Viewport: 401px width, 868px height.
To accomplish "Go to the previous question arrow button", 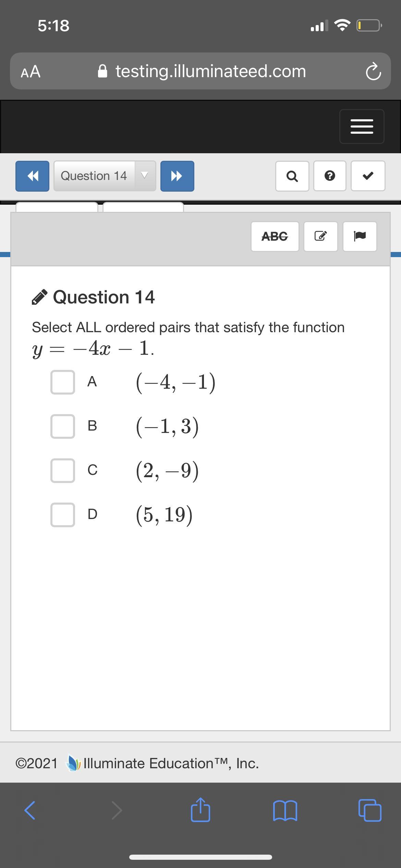I will pyautogui.click(x=32, y=176).
